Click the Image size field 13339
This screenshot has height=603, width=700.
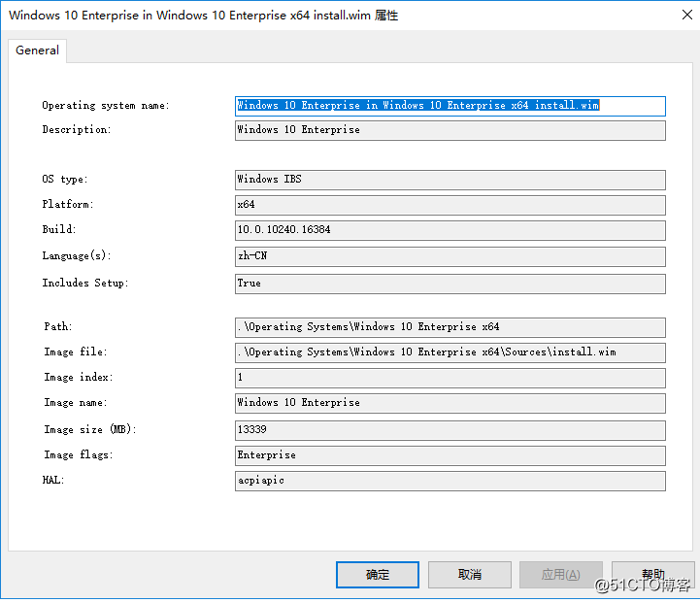click(x=450, y=430)
